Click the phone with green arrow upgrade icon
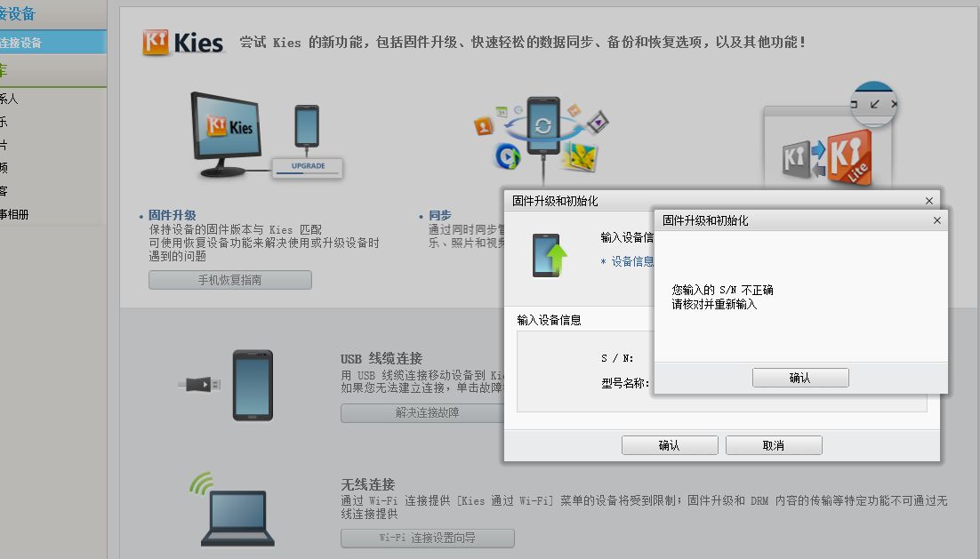The height and width of the screenshot is (559, 980). pos(550,255)
